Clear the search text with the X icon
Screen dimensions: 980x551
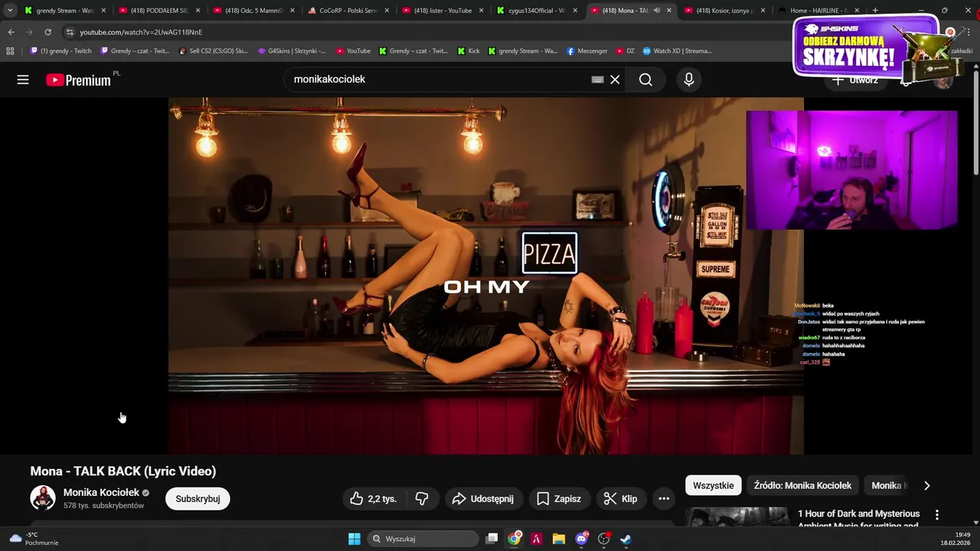[615, 80]
